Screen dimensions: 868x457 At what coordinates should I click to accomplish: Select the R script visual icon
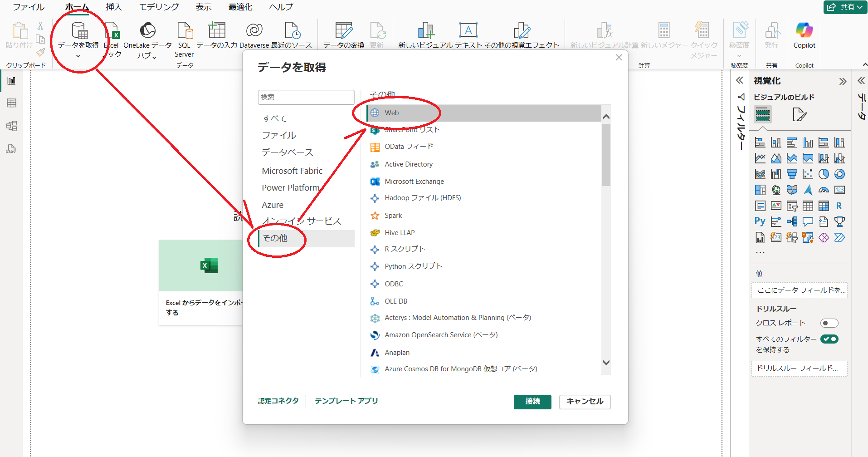[x=839, y=206]
